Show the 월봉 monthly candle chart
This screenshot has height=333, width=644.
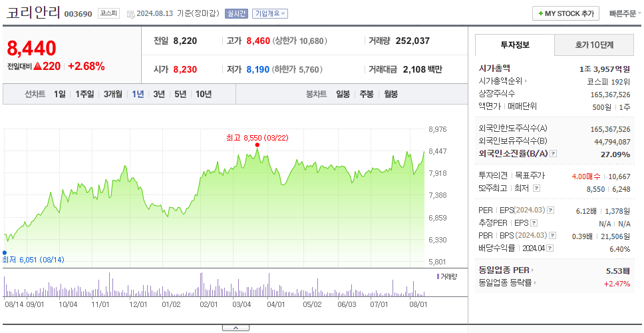tap(391, 94)
